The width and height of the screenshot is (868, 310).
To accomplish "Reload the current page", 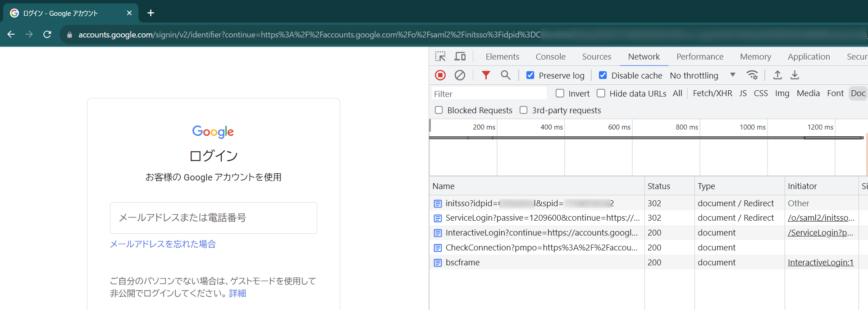I will pyautogui.click(x=47, y=34).
